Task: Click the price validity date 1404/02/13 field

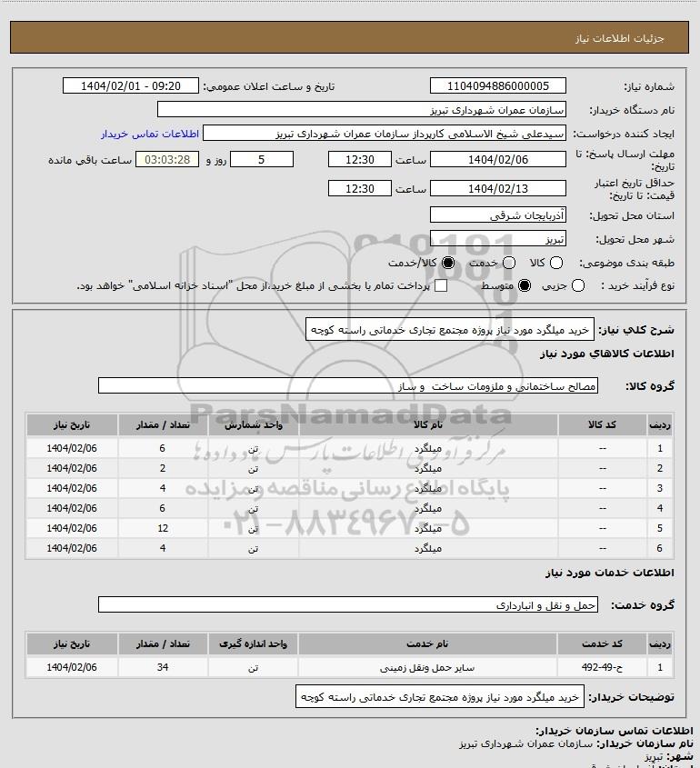Action: tap(497, 188)
